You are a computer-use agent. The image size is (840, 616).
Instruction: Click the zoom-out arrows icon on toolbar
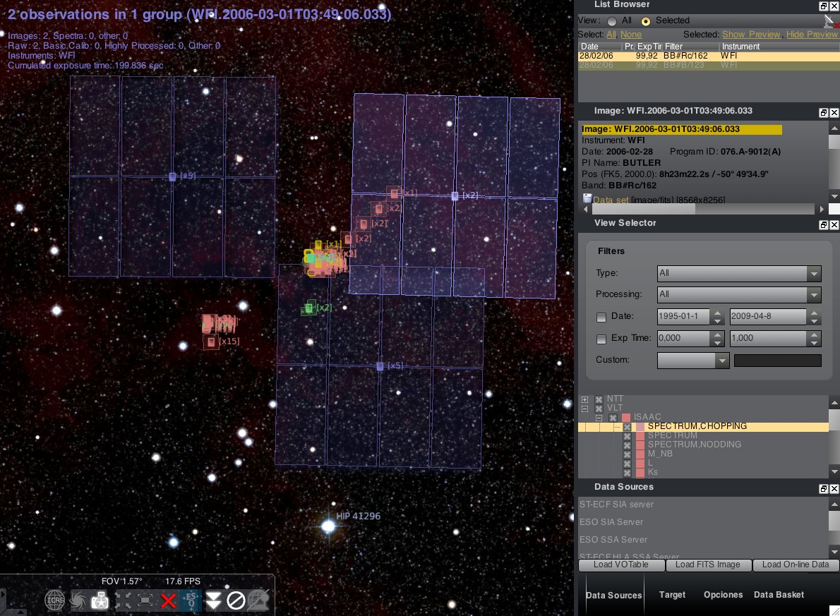(x=145, y=599)
